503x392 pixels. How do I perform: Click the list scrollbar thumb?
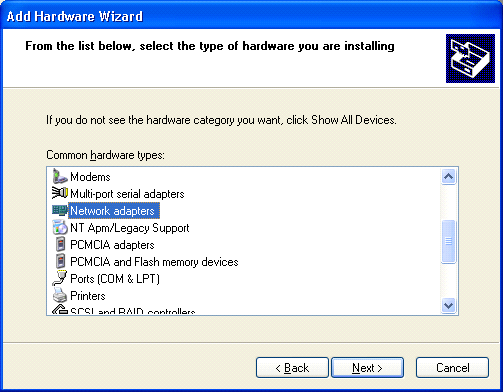tap(448, 242)
